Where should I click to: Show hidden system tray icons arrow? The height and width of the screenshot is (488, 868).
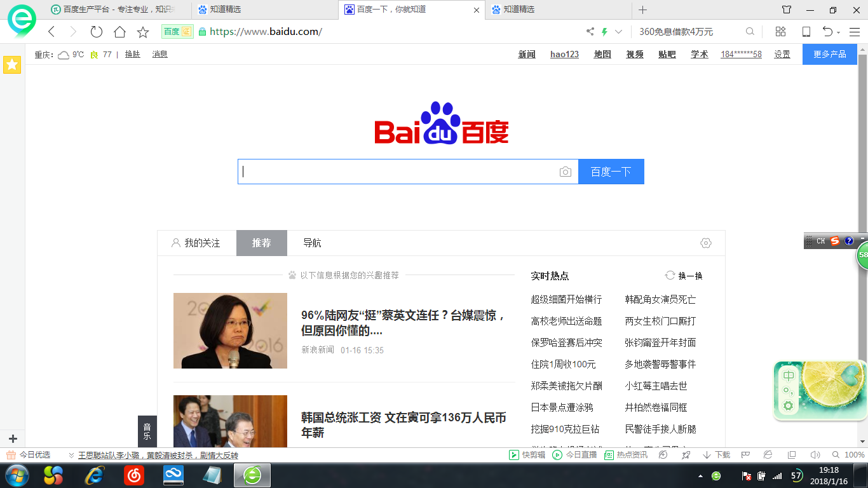(x=700, y=476)
